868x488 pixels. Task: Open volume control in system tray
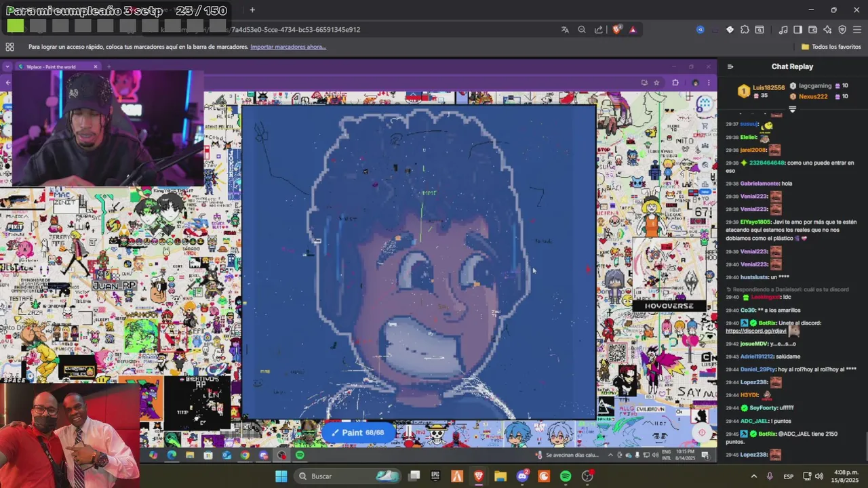819,476
